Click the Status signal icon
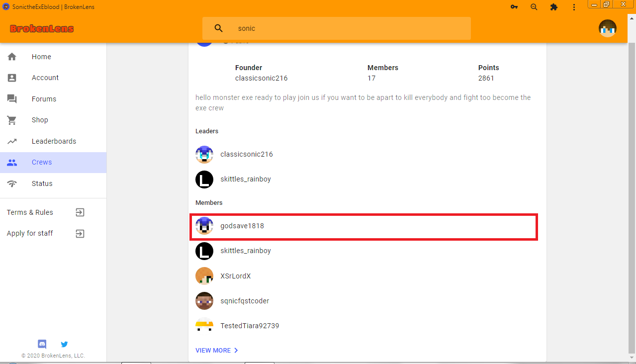The width and height of the screenshot is (636, 364). (x=12, y=183)
